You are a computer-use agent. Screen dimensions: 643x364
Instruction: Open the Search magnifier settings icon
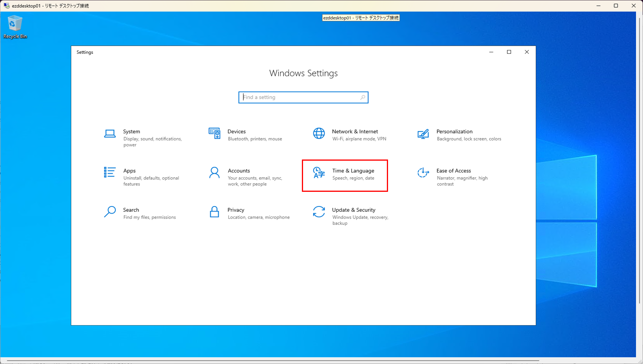[110, 212]
